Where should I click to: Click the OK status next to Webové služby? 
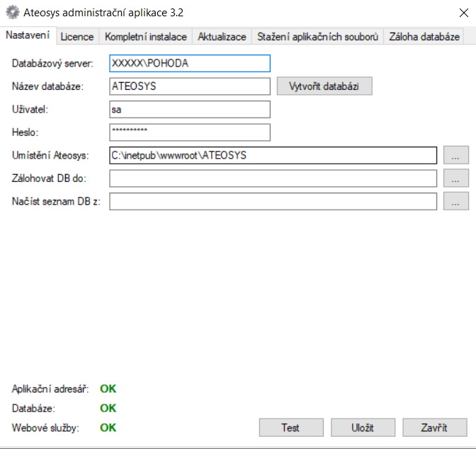tap(108, 428)
